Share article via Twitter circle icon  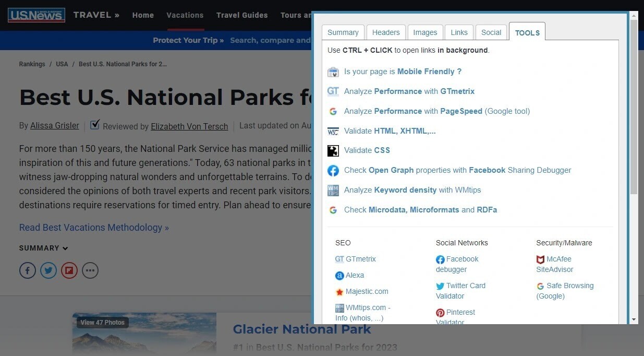[x=48, y=270]
